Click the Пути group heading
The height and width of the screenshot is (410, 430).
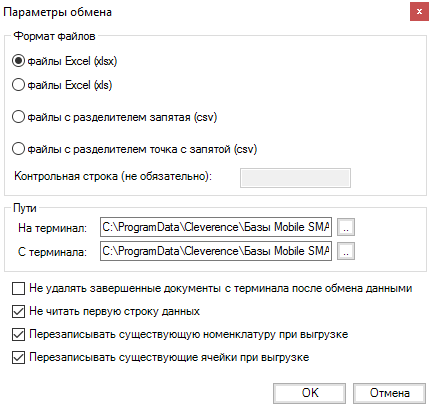25,208
